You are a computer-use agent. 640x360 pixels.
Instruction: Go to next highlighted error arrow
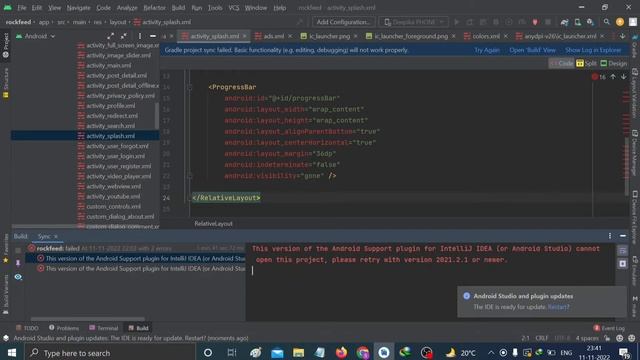pos(624,77)
